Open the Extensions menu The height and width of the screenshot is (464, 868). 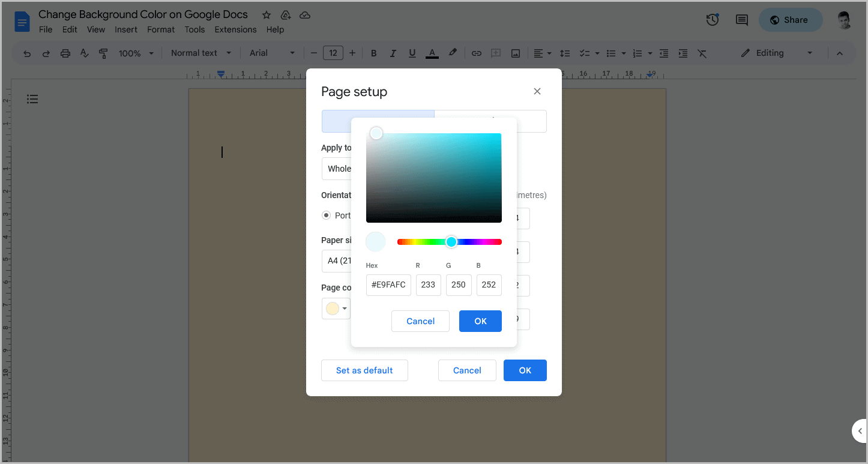(x=235, y=29)
